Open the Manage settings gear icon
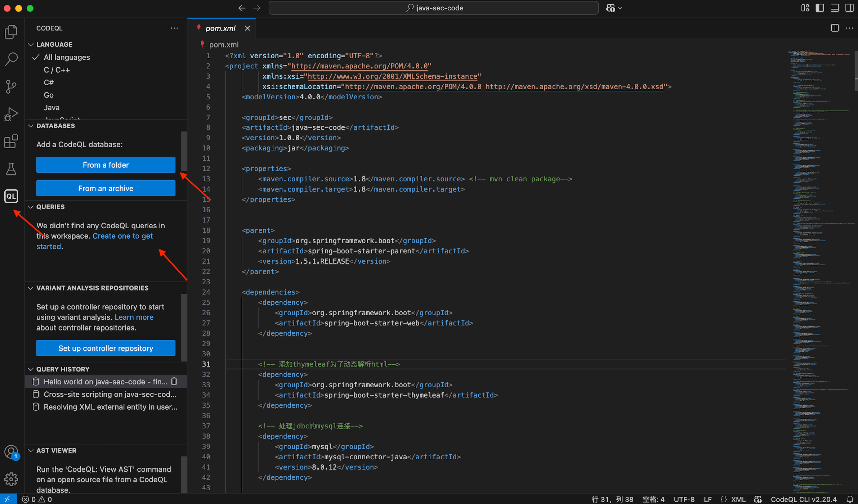Image resolution: width=858 pixels, height=504 pixels. 11,479
